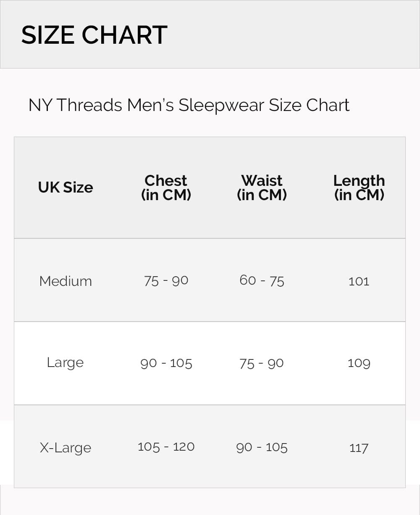Click Medium chest value 75 - 90
This screenshot has width=420, height=515.
pyautogui.click(x=166, y=281)
